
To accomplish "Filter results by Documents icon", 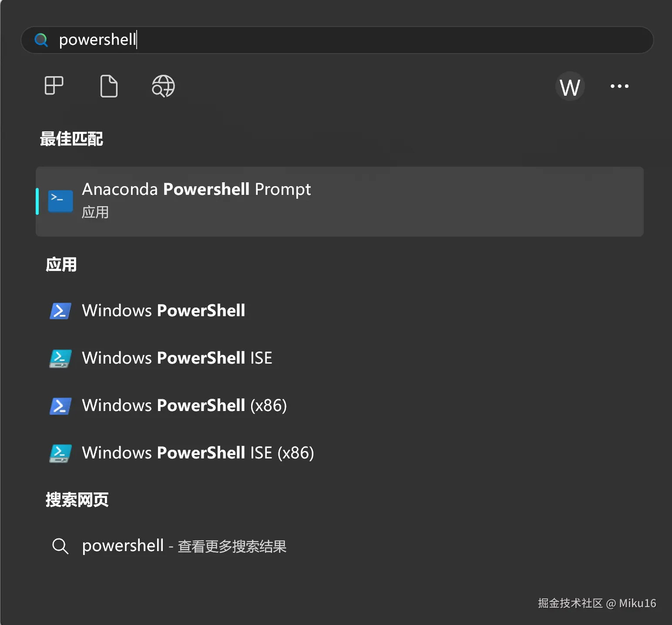I will 109,86.
